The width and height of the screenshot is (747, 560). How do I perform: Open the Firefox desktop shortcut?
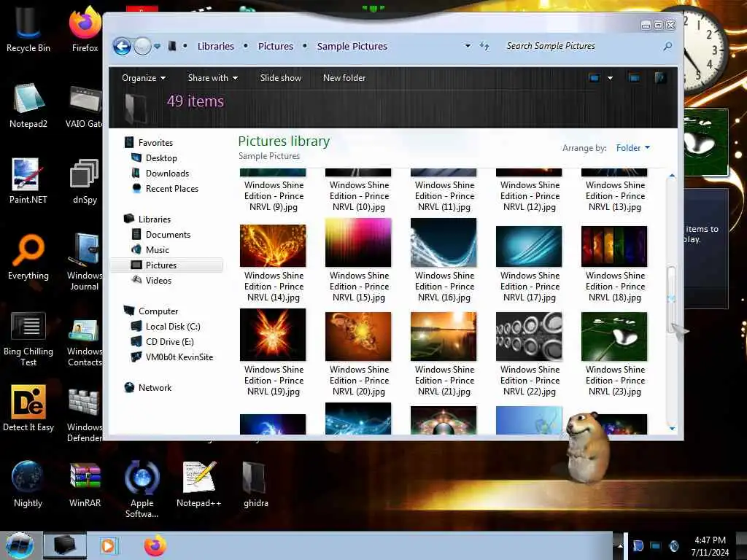[85, 29]
